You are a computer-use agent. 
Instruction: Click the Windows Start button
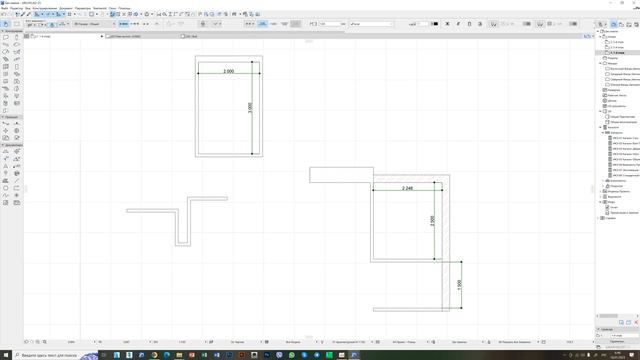tap(6, 355)
